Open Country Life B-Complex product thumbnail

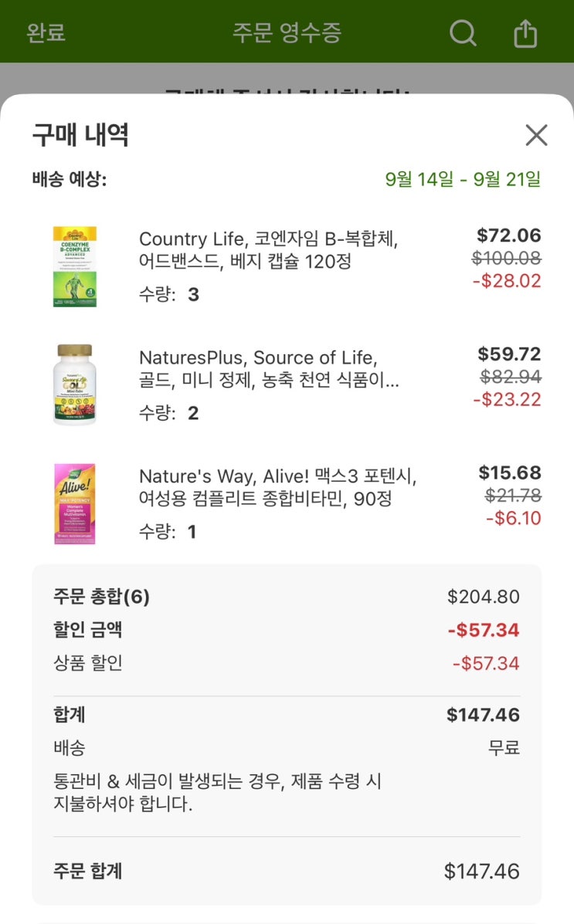pyautogui.click(x=75, y=266)
